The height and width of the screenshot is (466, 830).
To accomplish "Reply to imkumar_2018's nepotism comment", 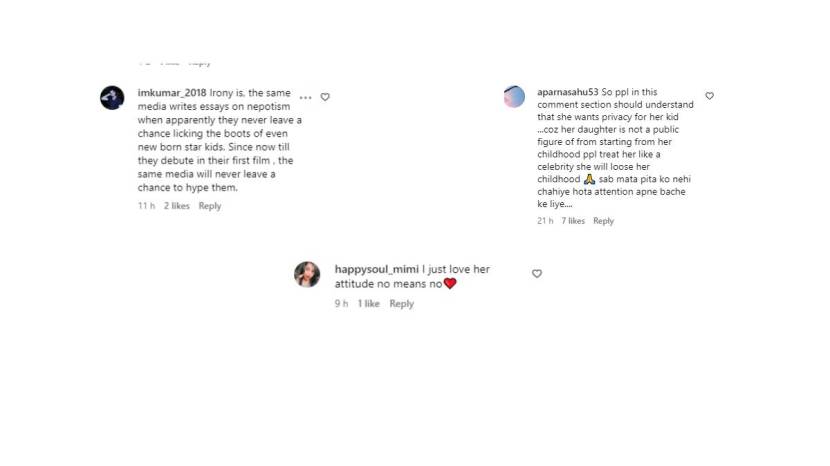I will coord(210,206).
